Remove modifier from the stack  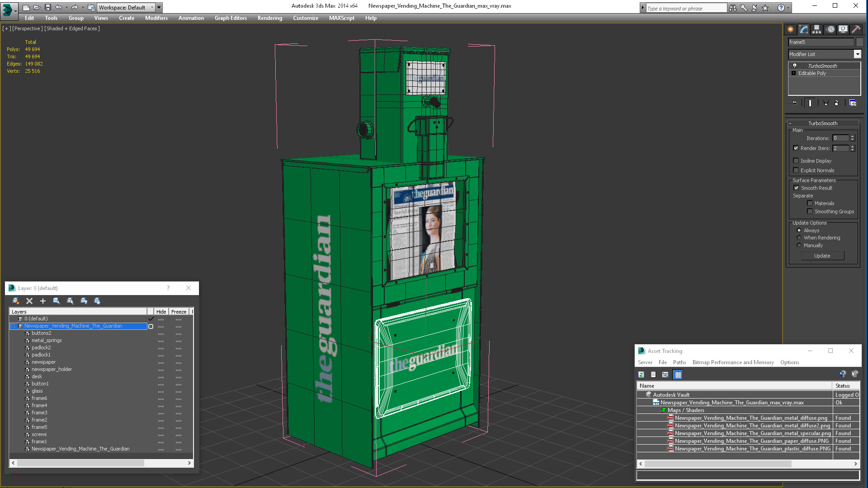[836, 103]
